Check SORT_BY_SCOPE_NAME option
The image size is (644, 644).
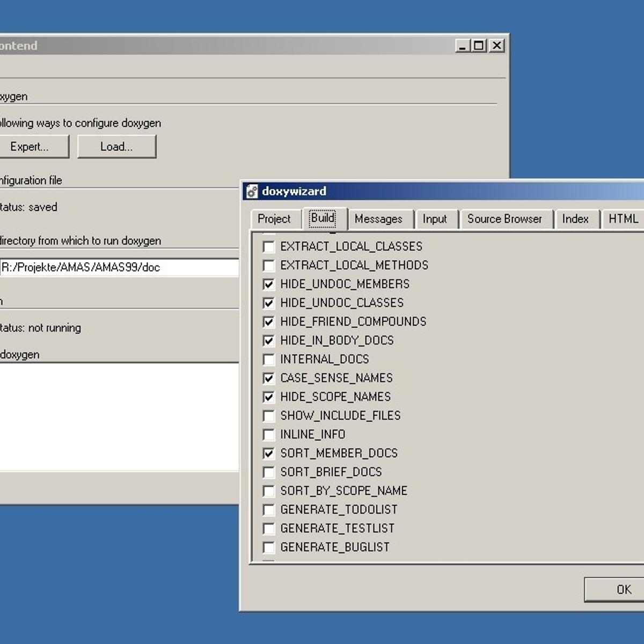tap(268, 491)
